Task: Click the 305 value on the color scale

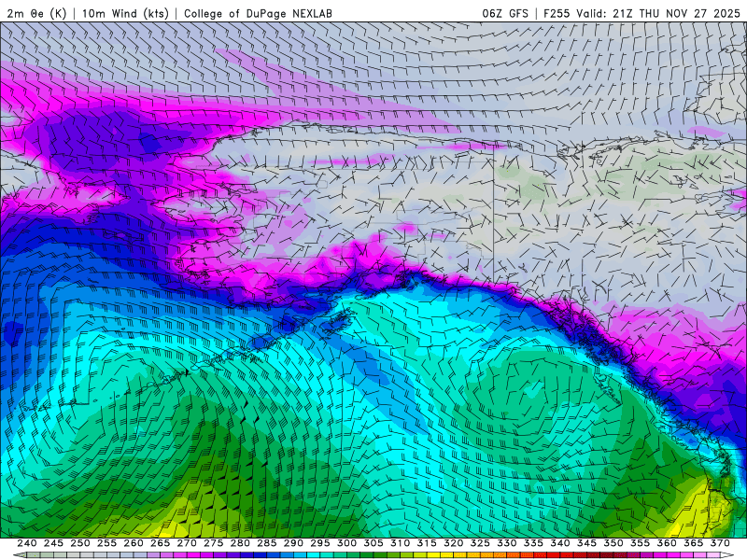Action: point(373,543)
